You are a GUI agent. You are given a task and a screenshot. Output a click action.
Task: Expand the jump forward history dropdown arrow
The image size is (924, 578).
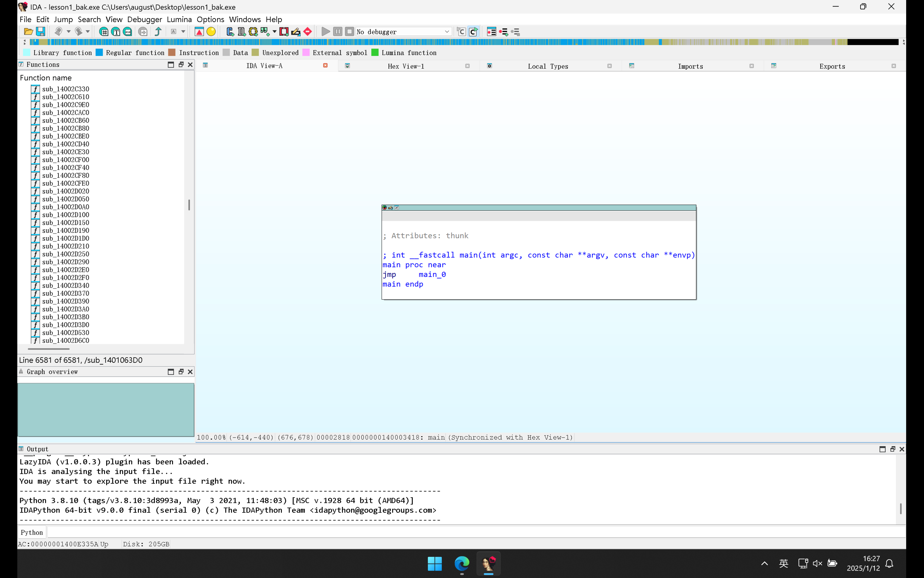[x=88, y=32]
